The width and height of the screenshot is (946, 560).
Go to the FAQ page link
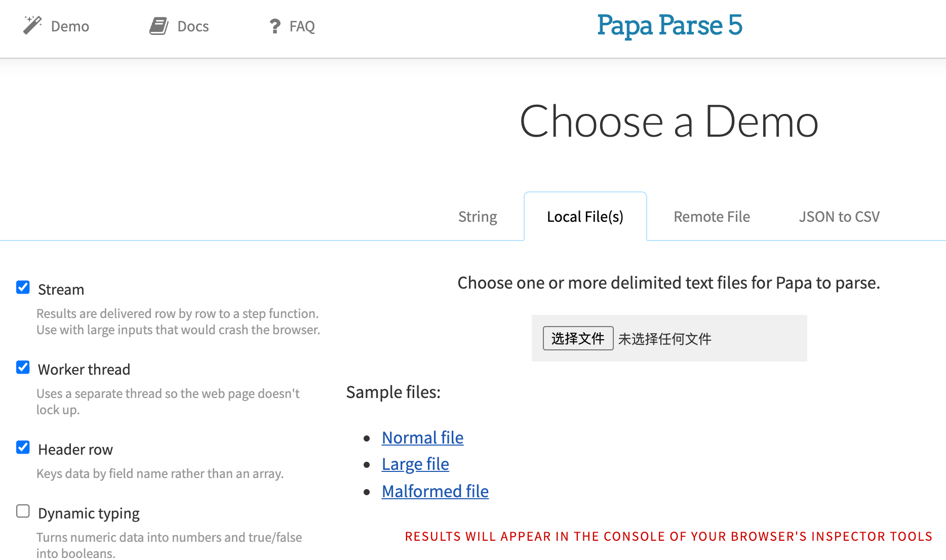coord(302,26)
